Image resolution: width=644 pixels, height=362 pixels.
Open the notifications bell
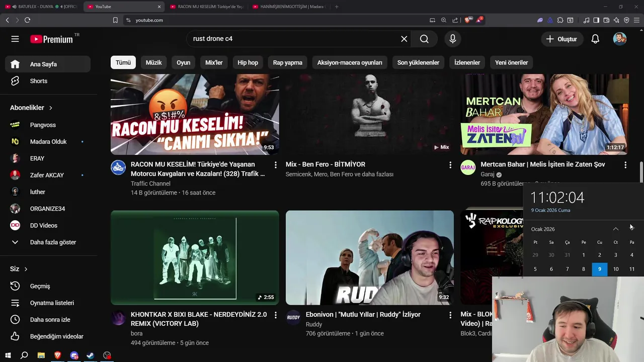pyautogui.click(x=595, y=39)
